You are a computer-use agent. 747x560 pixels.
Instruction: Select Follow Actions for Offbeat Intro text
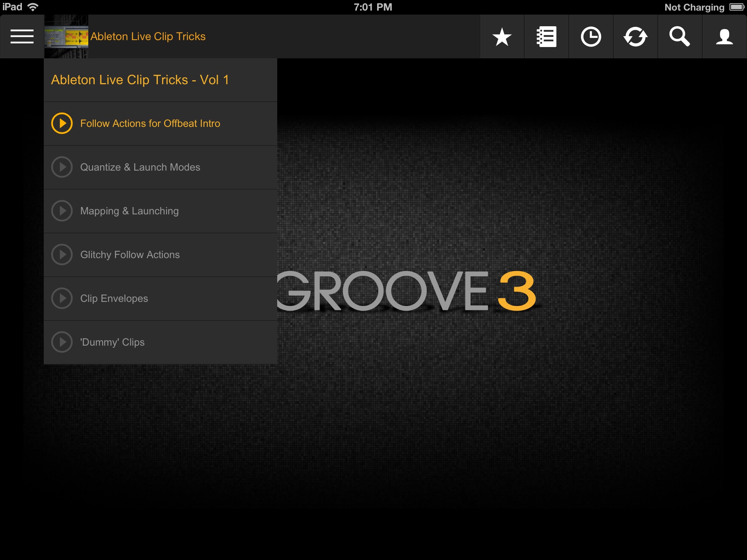point(150,124)
